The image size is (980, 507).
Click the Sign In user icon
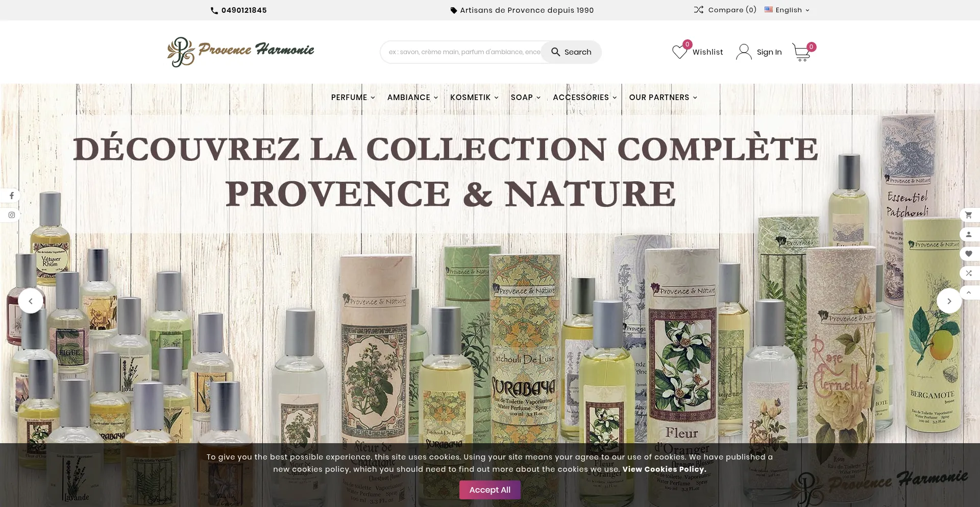[744, 52]
